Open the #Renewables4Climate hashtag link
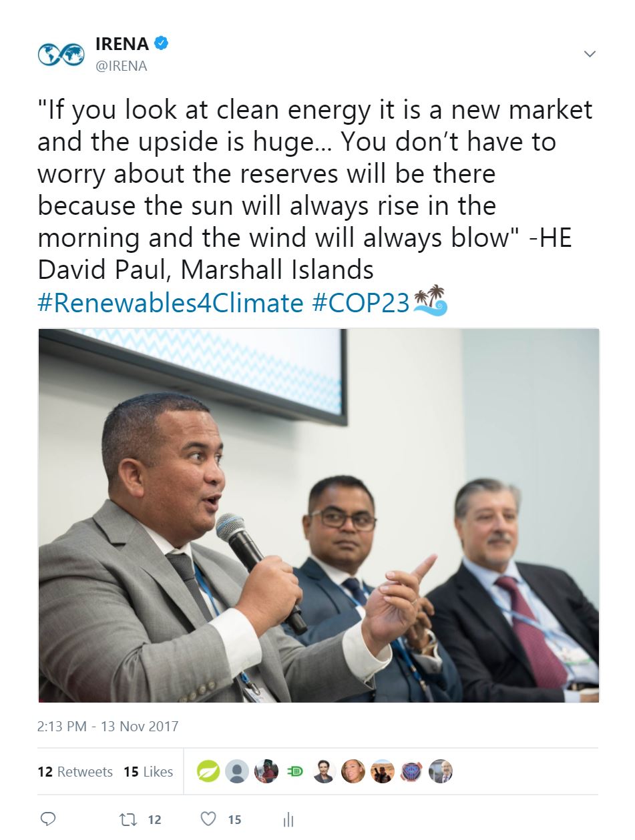635x840 pixels. [171, 303]
